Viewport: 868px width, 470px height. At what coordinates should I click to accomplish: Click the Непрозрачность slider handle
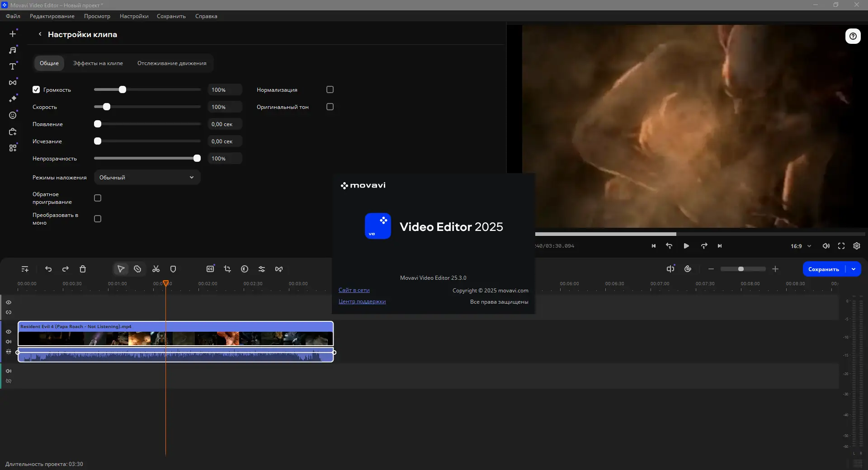point(197,158)
